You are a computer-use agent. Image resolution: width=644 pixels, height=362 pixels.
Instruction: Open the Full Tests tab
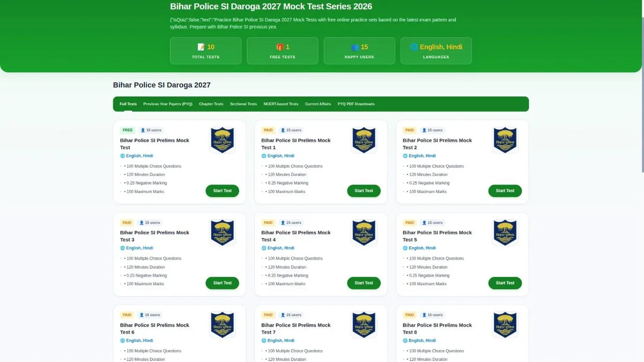point(128,104)
